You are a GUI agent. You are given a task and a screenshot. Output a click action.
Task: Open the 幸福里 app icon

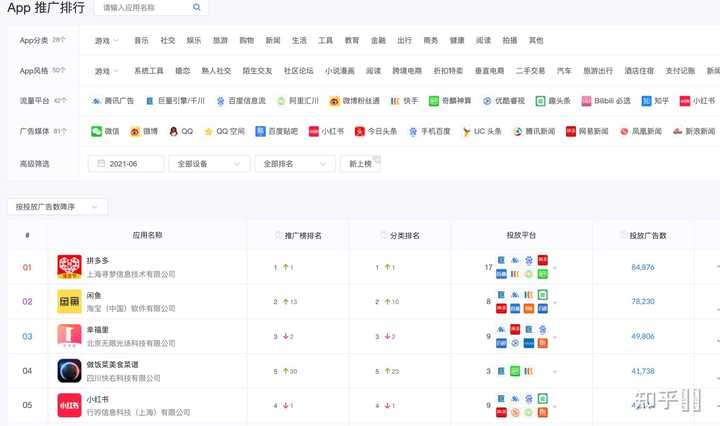69,336
